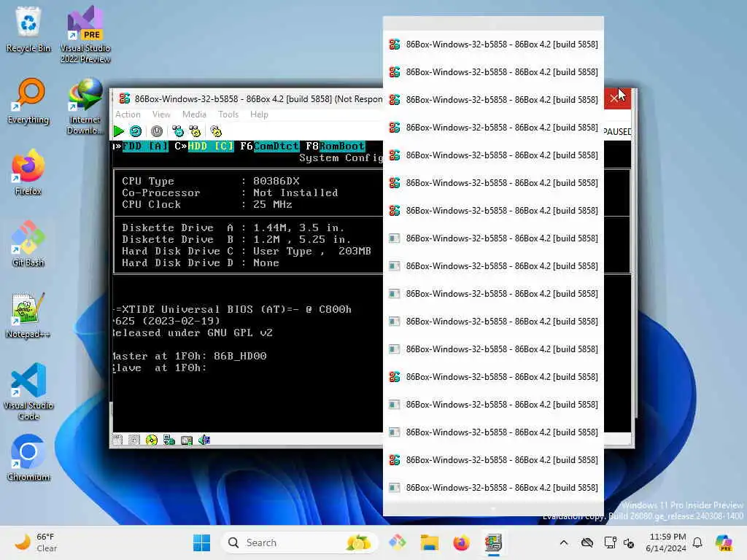Click the '1.2M , 5.25 in.' Diskette Drive B value

(x=302, y=239)
